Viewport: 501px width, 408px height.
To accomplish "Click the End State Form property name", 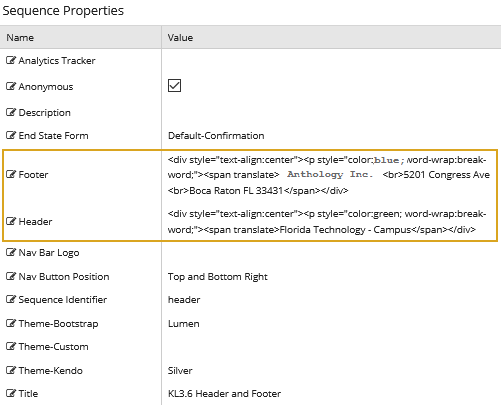I will pos(53,136).
